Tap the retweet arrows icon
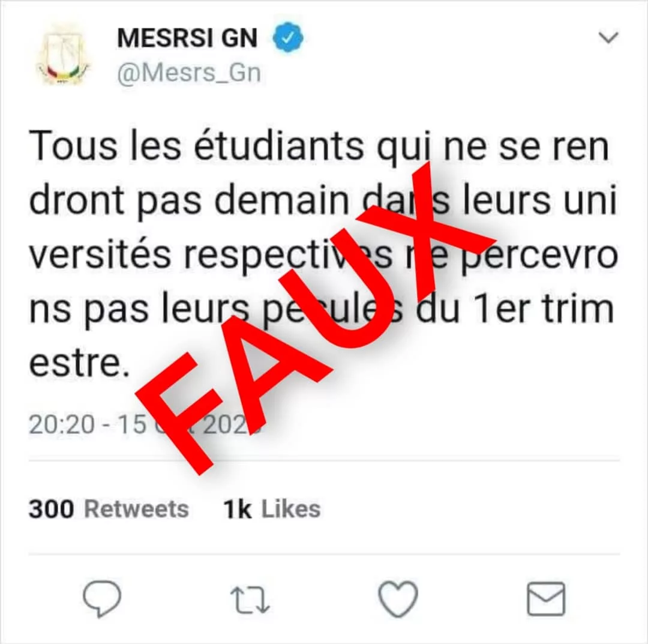 coord(250,600)
